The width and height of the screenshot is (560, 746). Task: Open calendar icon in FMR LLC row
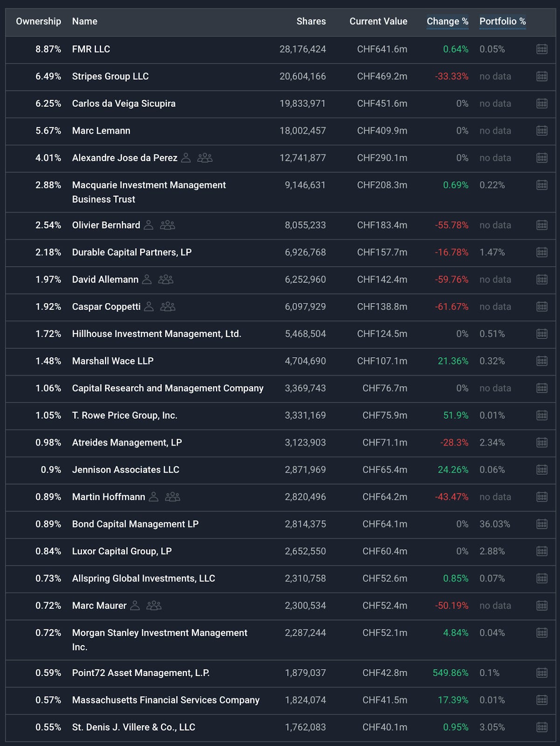(542, 49)
